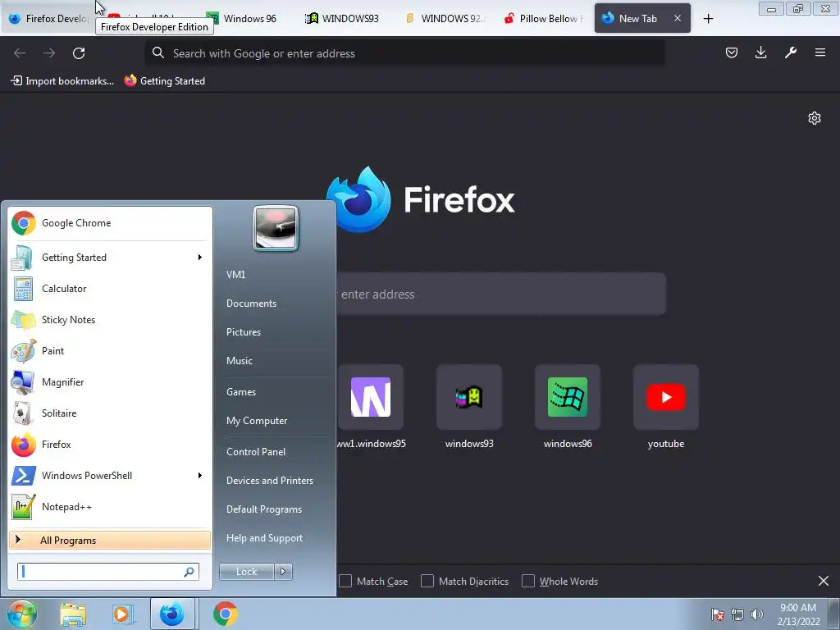Open Calculator from Start menu
The width and height of the screenshot is (840, 630).
[110, 289]
